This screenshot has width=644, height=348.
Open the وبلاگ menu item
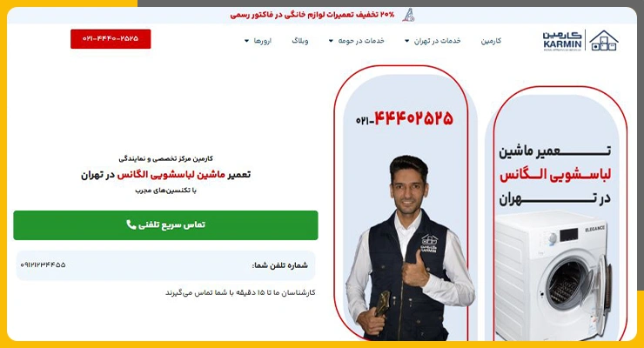click(300, 41)
